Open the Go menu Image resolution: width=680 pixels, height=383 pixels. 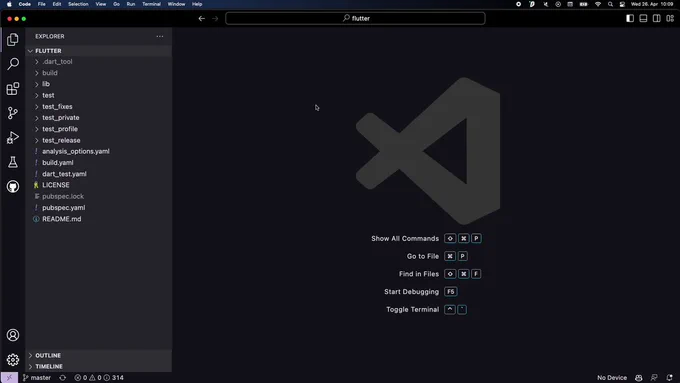point(116,4)
